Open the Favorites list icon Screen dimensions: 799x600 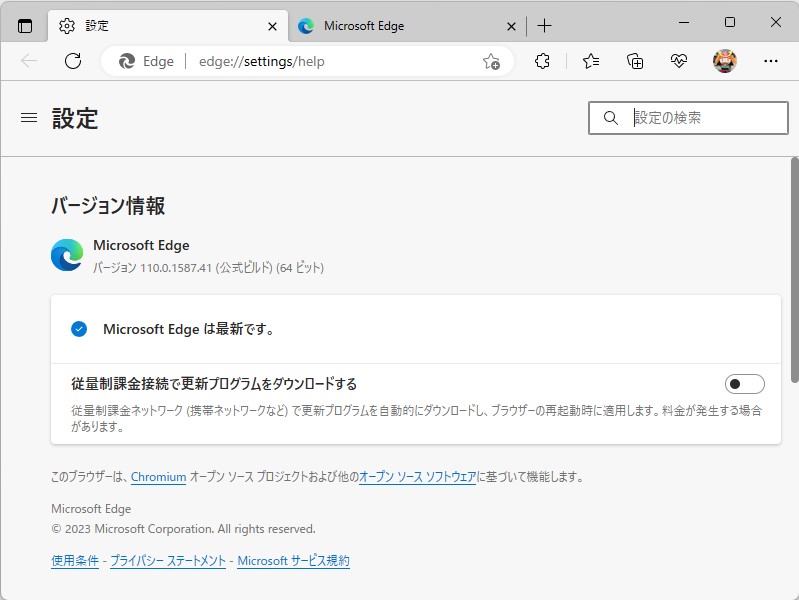[591, 61]
